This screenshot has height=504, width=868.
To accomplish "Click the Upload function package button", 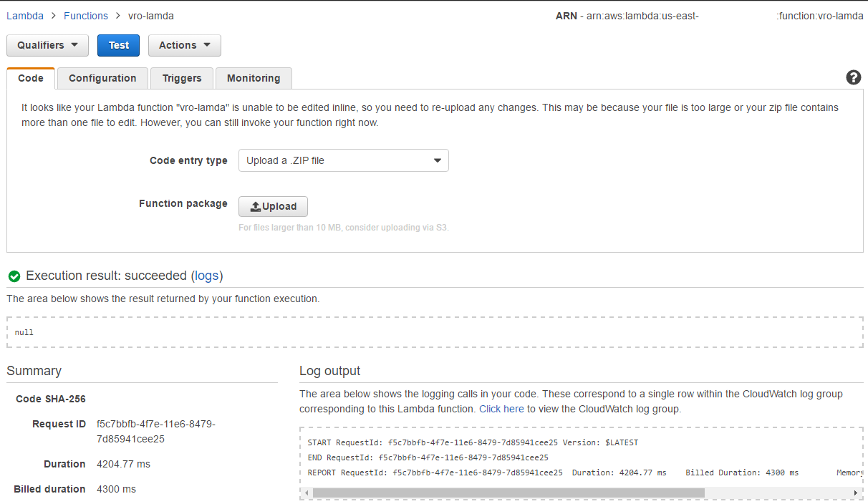I will [x=273, y=206].
